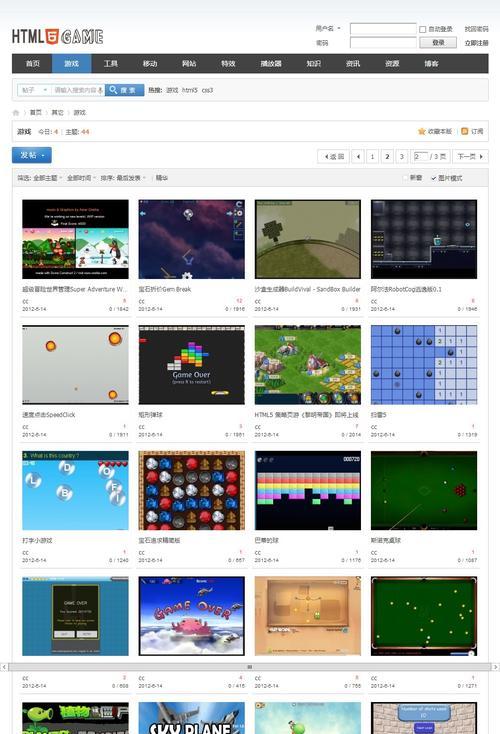Click the horizontal scrollbar thumb at the bottom
Viewport: 500px width, 734px height.
click(250, 667)
